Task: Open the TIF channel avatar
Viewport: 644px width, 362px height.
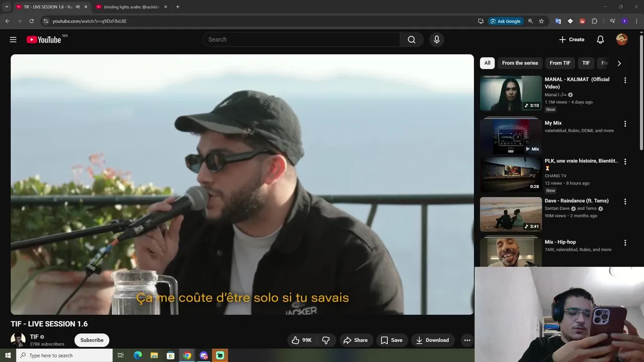Action: coord(18,340)
